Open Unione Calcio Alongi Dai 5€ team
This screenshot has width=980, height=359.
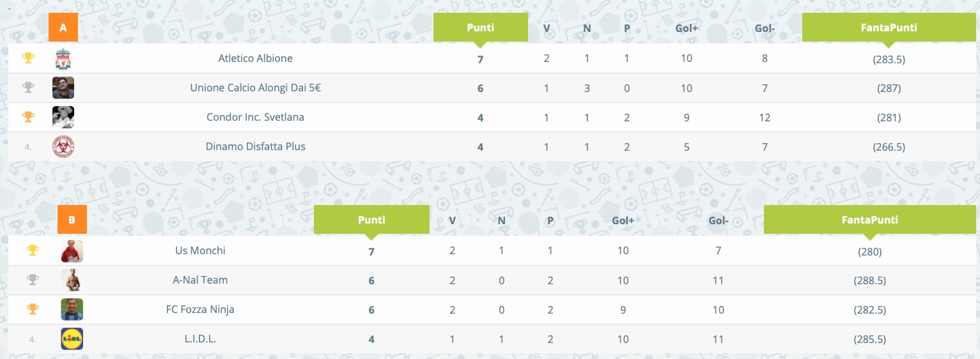(255, 88)
